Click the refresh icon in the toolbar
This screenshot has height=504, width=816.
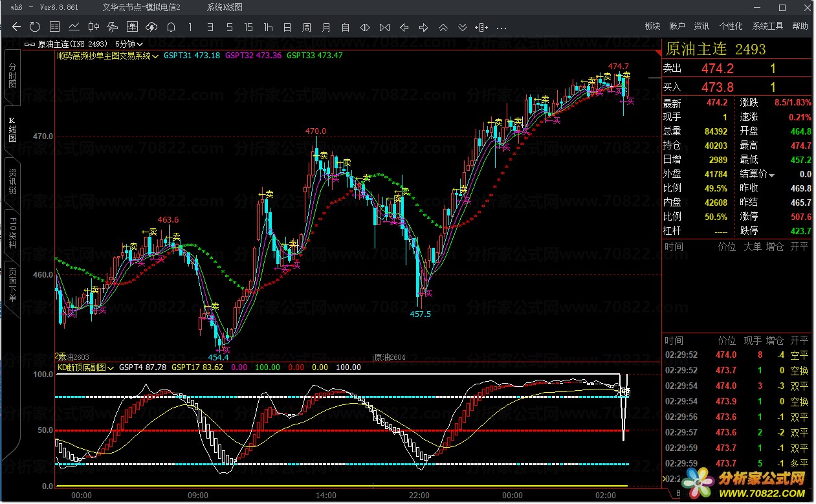[x=35, y=27]
